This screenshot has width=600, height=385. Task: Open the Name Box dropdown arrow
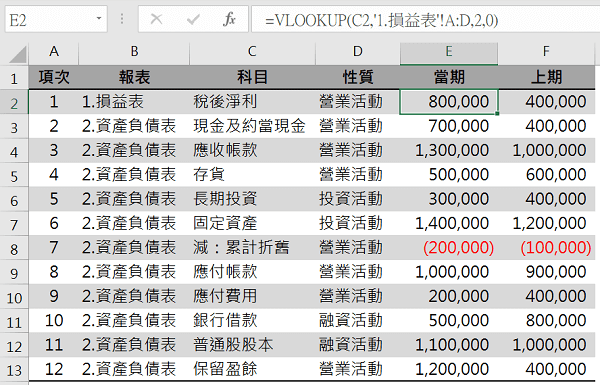click(99, 18)
